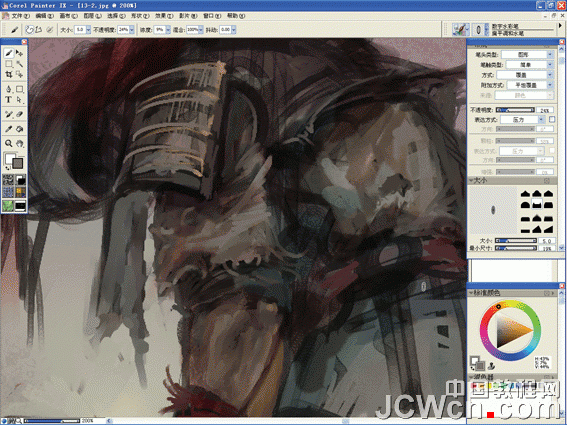Select the Pen tool
The image size is (567, 425).
pos(9,89)
